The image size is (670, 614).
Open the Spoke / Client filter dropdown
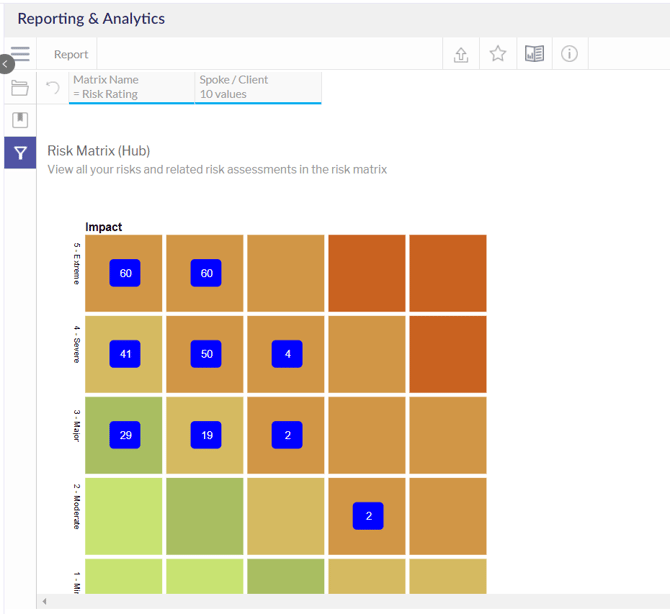[258, 87]
